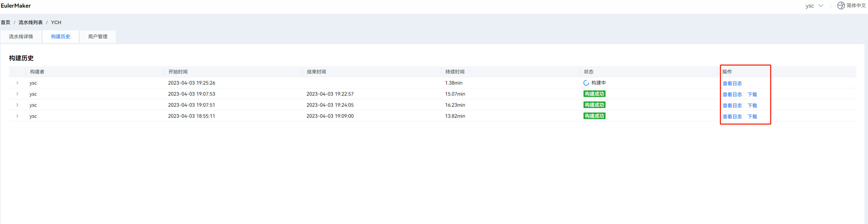
Task: Click the globe language icon
Action: click(841, 6)
